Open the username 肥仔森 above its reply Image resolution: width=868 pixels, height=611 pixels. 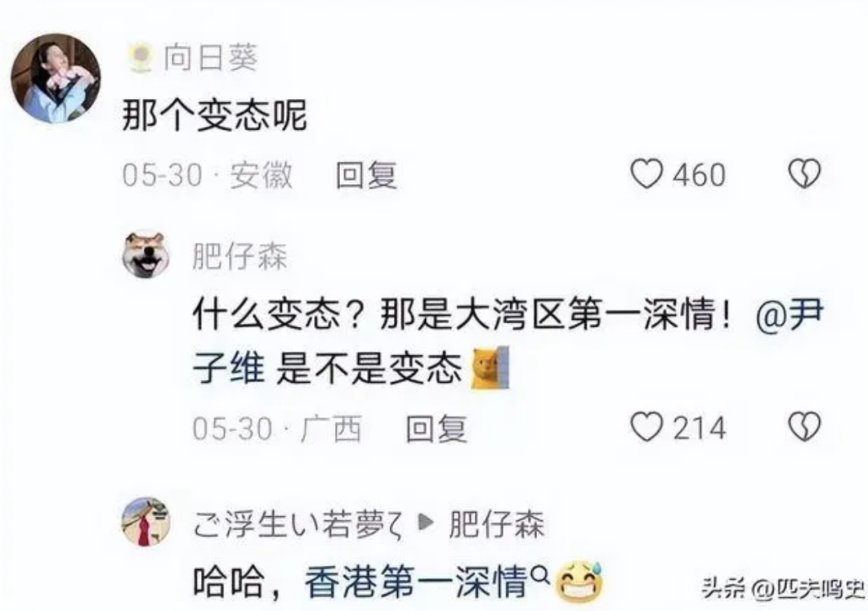pos(240,256)
